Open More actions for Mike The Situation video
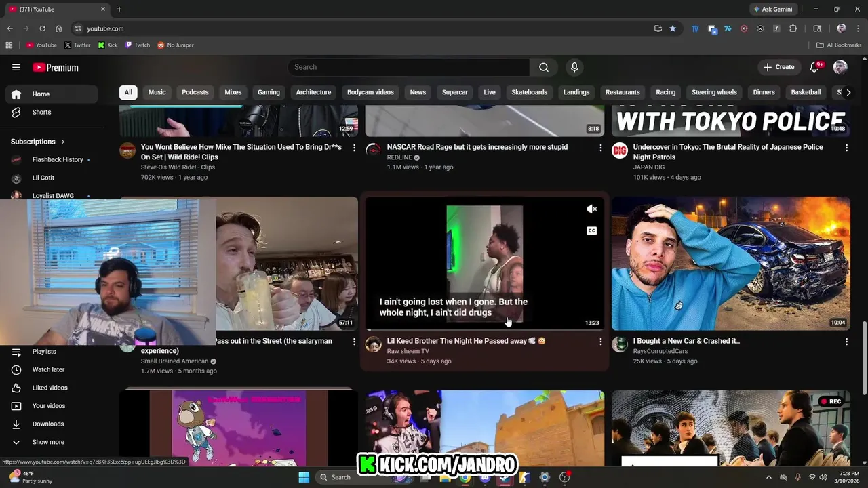 (x=354, y=148)
